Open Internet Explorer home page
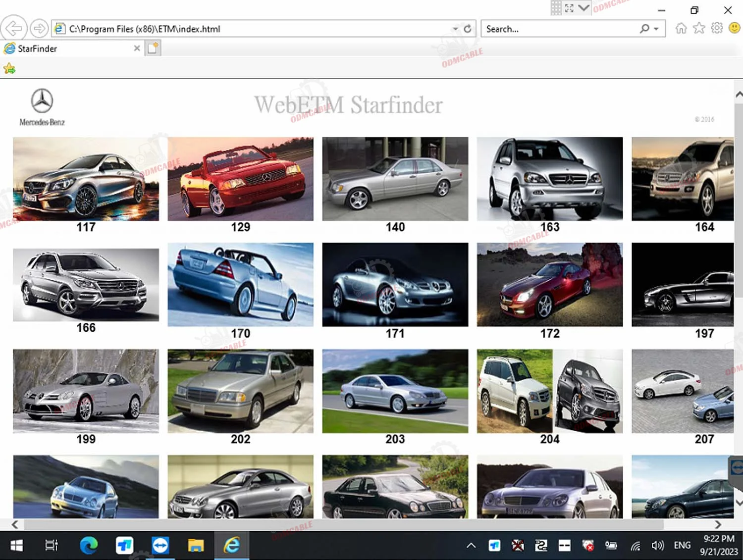The height and width of the screenshot is (560, 743). click(x=681, y=28)
